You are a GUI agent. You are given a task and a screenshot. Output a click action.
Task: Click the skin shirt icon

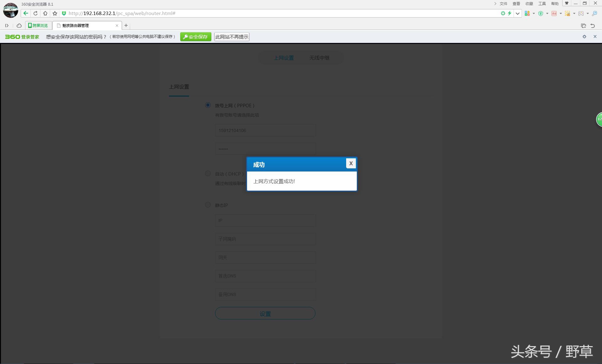click(567, 3)
